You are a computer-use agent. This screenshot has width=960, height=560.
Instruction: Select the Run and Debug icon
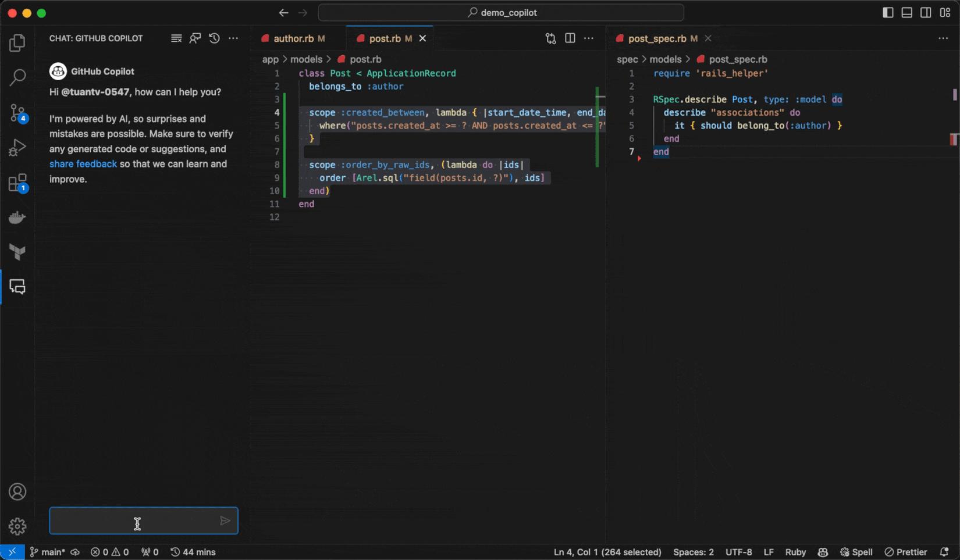click(17, 147)
